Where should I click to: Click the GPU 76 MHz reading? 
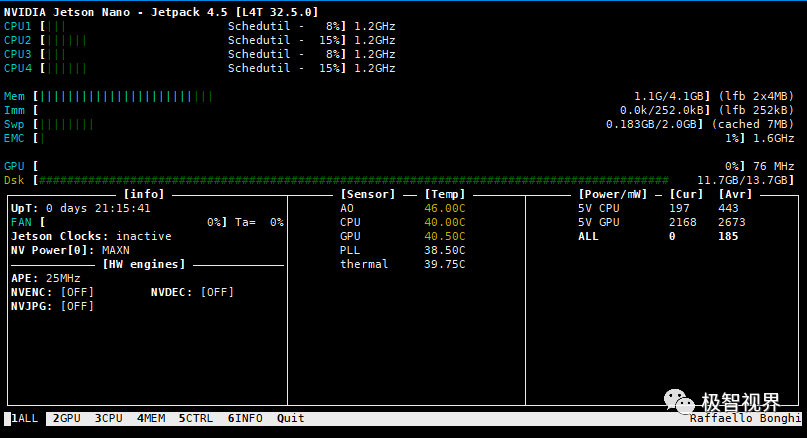point(774,166)
